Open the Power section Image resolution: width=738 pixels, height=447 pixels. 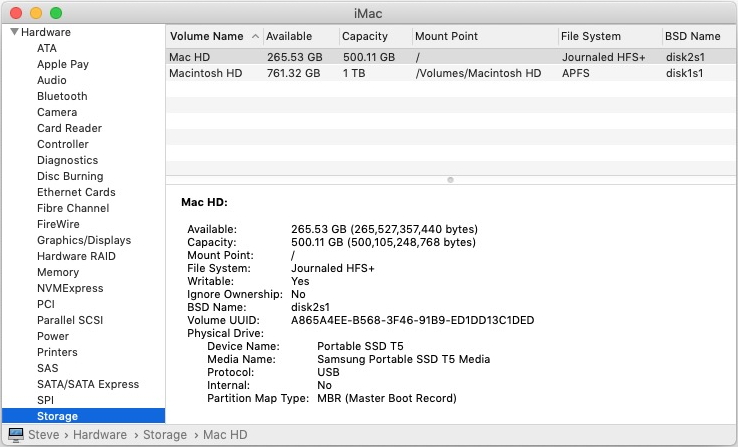pos(53,336)
